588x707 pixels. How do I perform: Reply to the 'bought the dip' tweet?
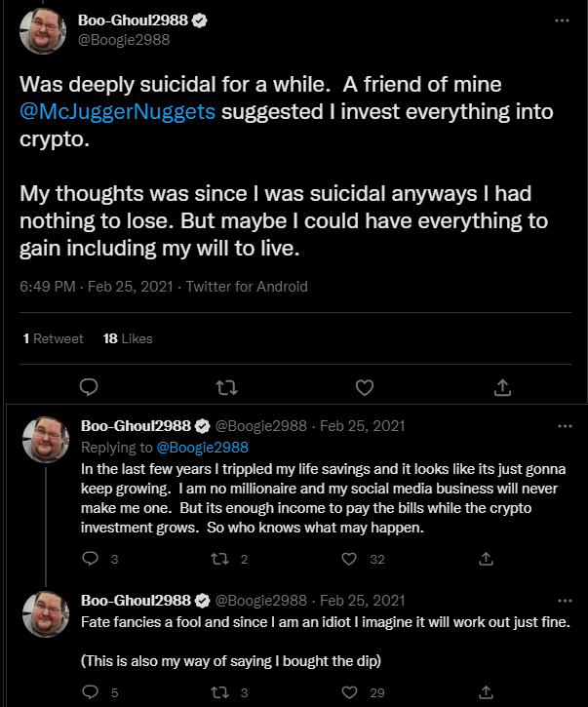pyautogui.click(x=90, y=691)
